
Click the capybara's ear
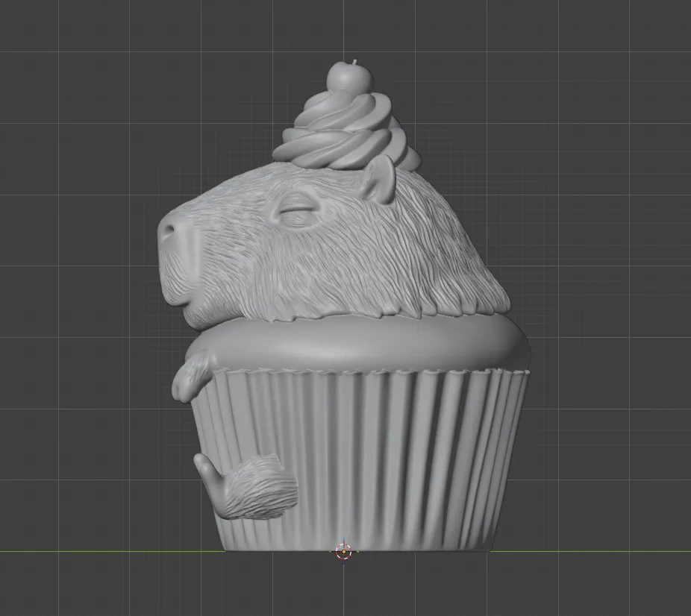coord(379,180)
